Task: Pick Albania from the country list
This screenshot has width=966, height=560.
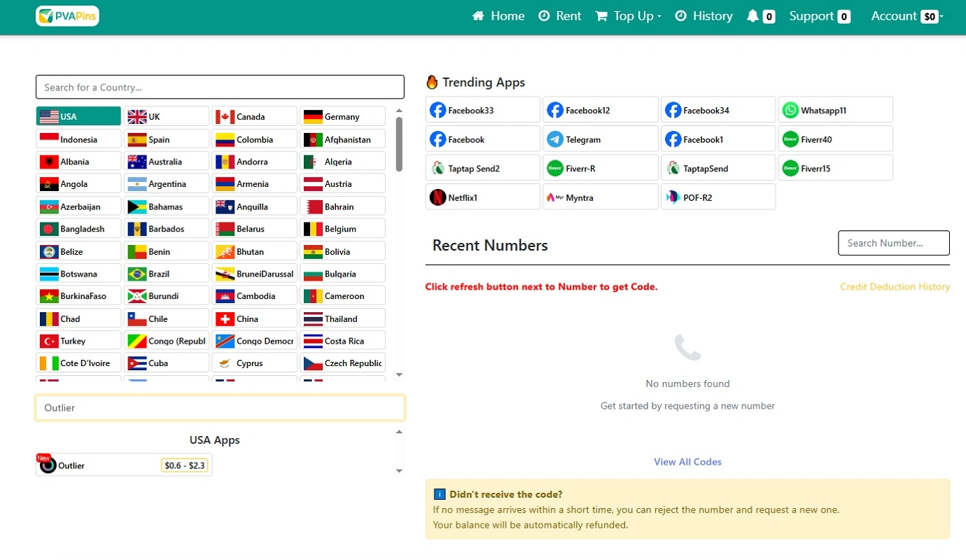Action: [78, 161]
